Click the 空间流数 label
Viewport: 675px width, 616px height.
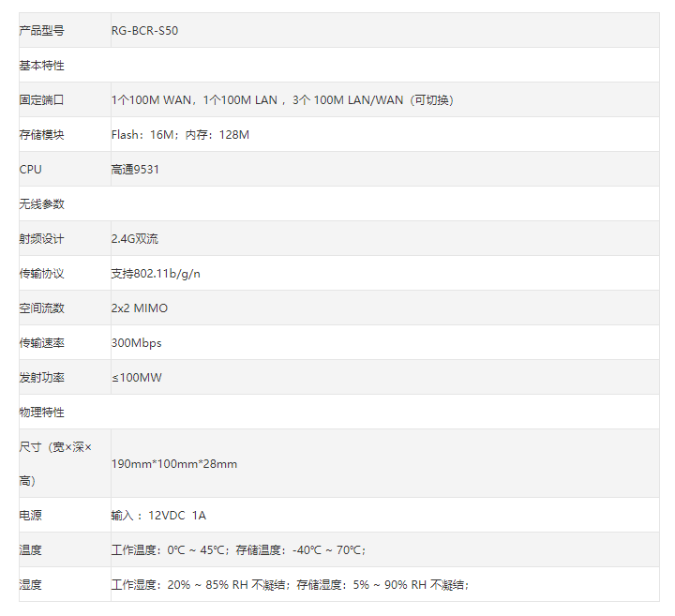42,308
